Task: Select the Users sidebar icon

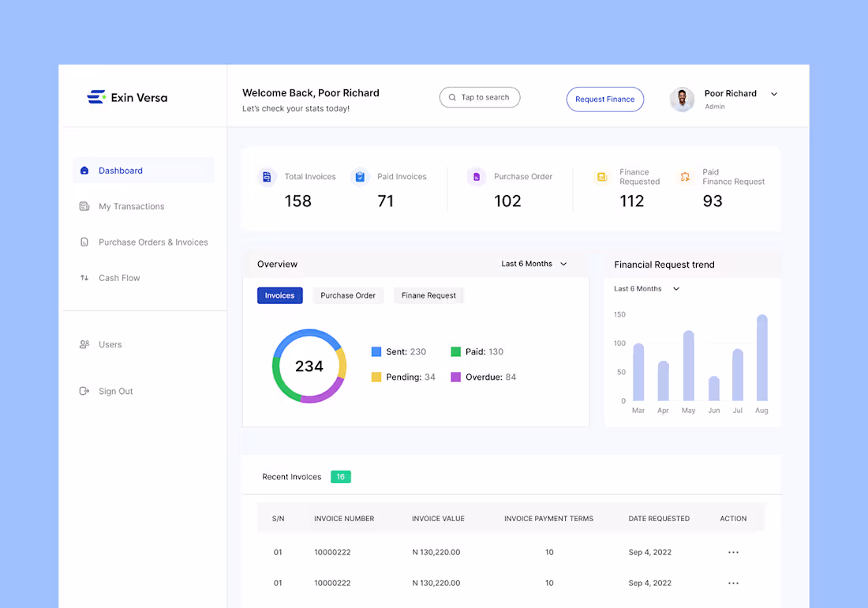Action: [x=85, y=344]
